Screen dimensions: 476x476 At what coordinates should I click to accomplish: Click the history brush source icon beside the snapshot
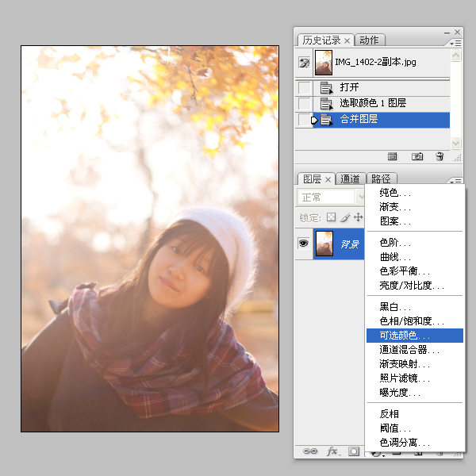[304, 63]
